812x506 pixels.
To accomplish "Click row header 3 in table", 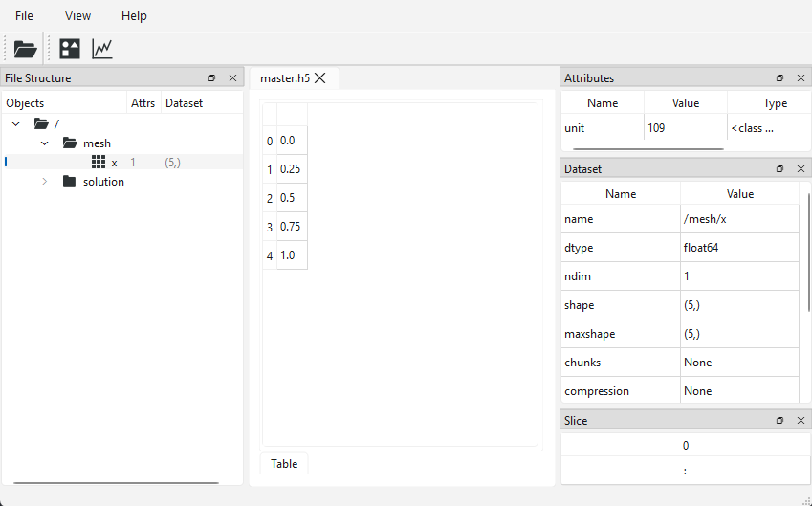I will click(x=270, y=227).
